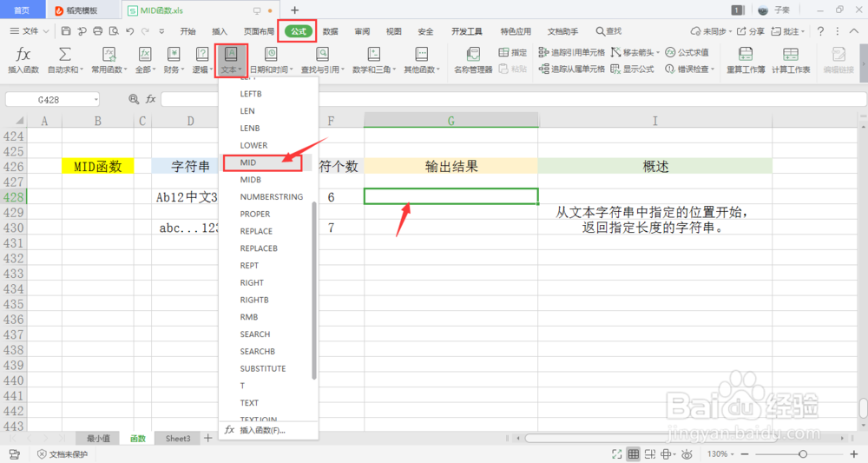Collapse the ribbon with the chevron arrow
868x463 pixels.
pos(854,31)
